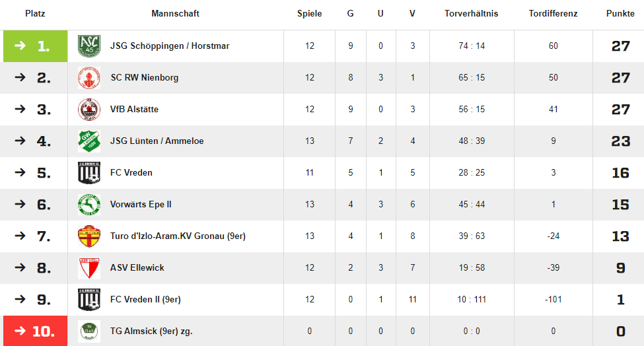The image size is (644, 346).
Task: Open the VfB Alstätte team link
Action: tap(134, 109)
